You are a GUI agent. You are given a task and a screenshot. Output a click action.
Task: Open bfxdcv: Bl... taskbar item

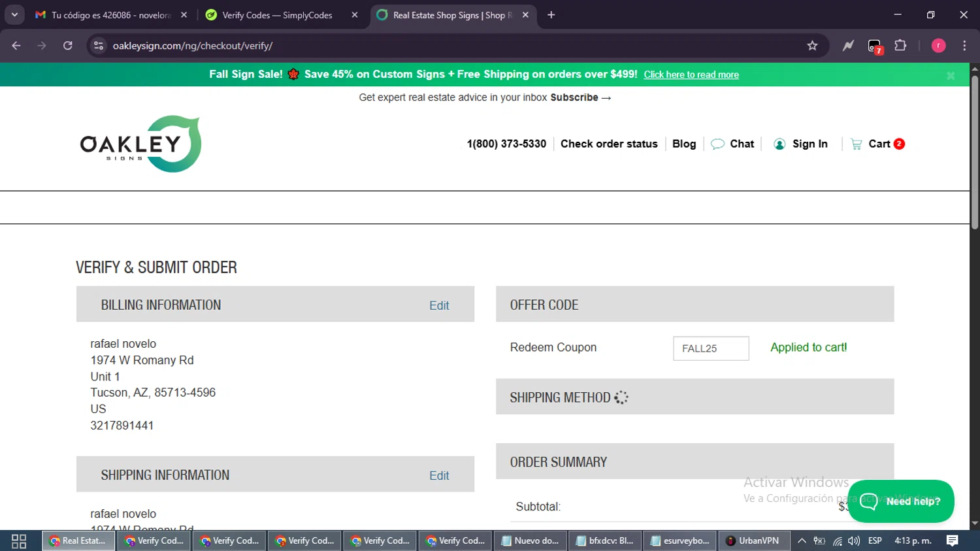(x=605, y=541)
